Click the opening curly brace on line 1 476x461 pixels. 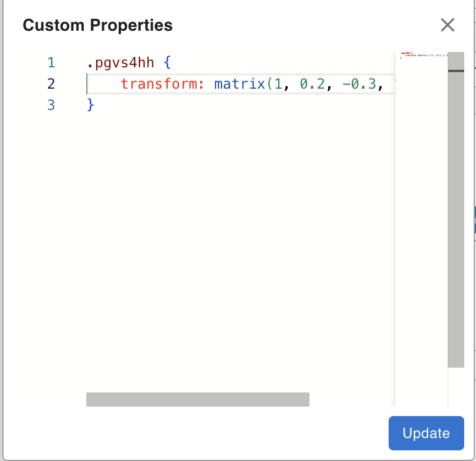point(167,62)
